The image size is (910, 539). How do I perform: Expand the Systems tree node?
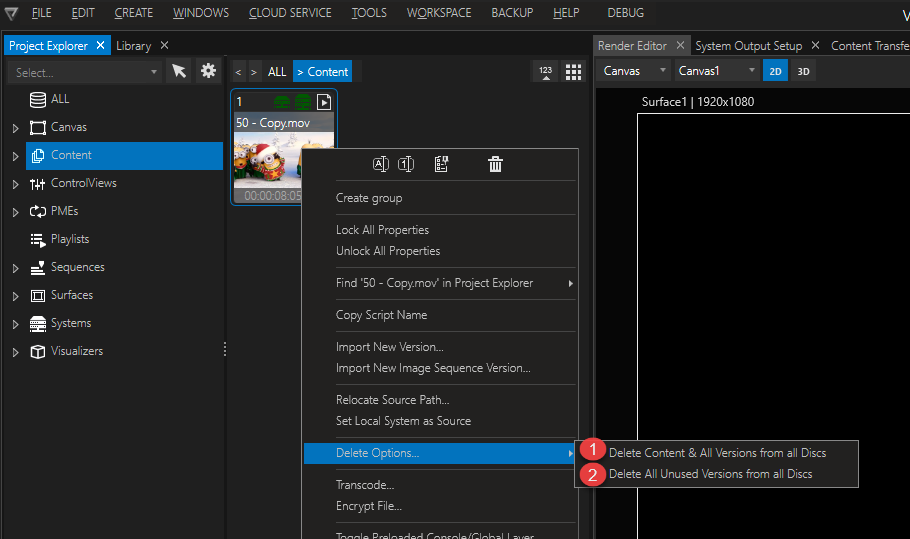[16, 324]
